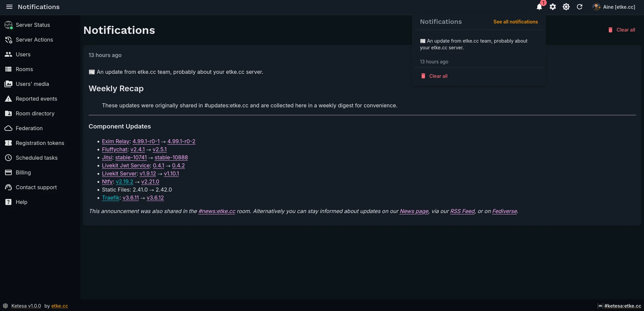Screen dimensions: 644x311
Task: Open etke.cc link in footer
Action: click(60, 306)
